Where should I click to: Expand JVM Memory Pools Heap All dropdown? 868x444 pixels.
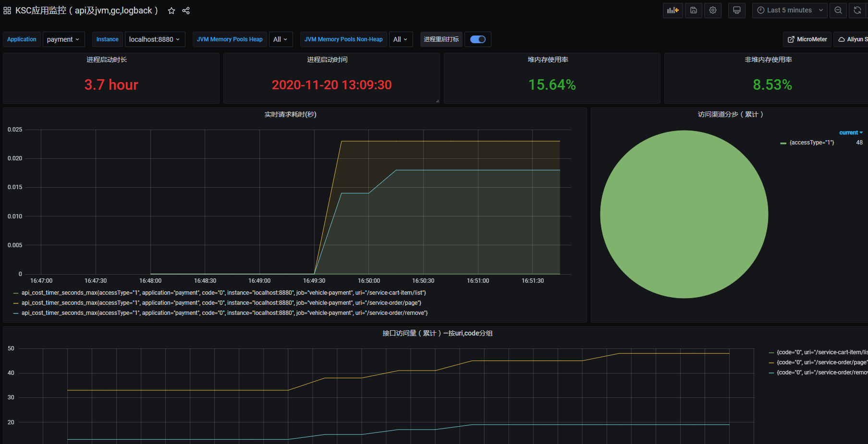click(x=280, y=39)
